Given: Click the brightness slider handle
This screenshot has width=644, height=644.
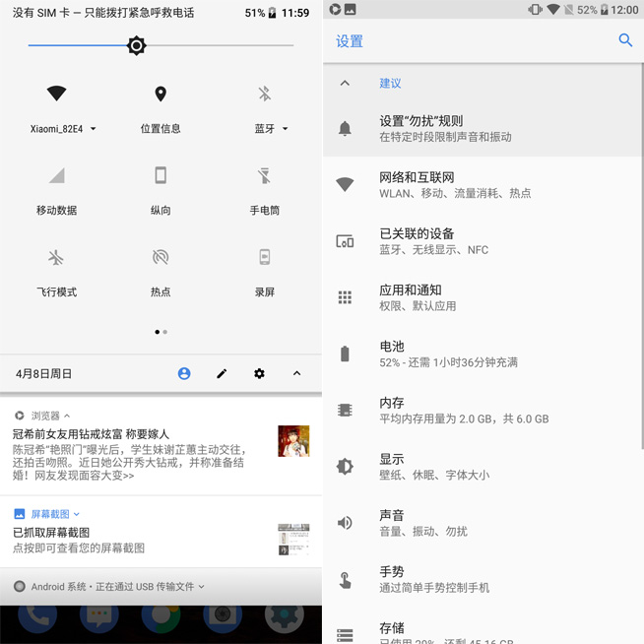Looking at the screenshot, I should pyautogui.click(x=137, y=45).
